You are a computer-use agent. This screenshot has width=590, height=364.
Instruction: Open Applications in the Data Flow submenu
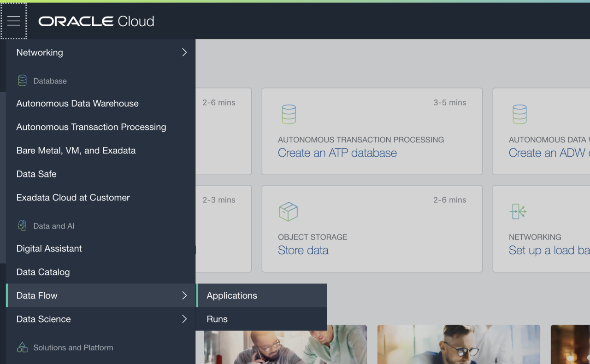[232, 296]
